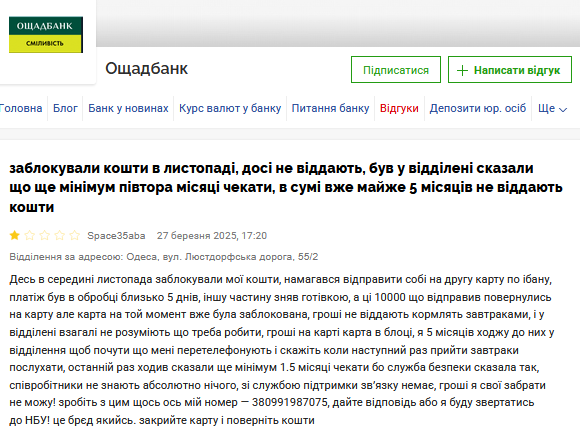Open the Банк у новинах tab
This screenshot has height=436, width=580.
click(x=128, y=108)
